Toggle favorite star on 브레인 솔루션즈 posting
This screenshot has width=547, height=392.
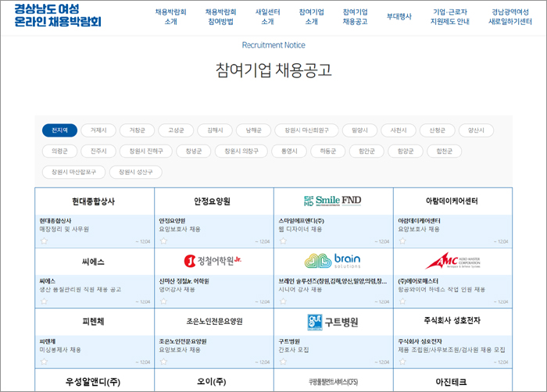coord(283,301)
